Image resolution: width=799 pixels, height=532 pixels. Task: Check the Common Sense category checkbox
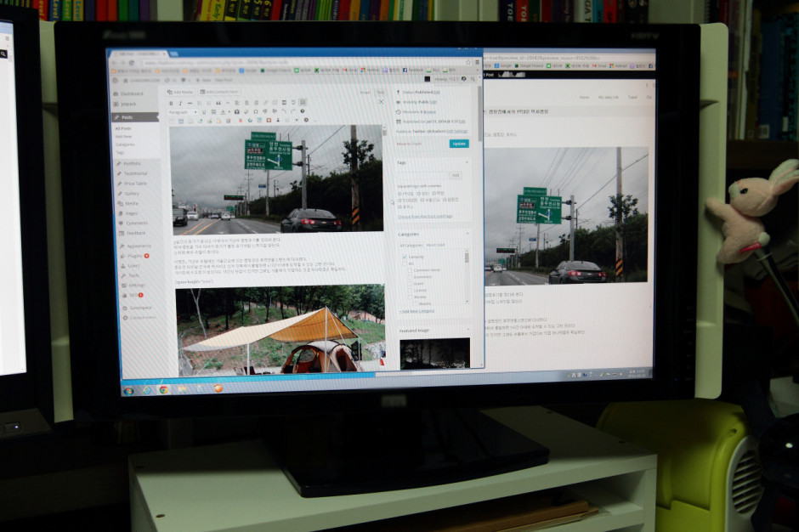[409, 269]
